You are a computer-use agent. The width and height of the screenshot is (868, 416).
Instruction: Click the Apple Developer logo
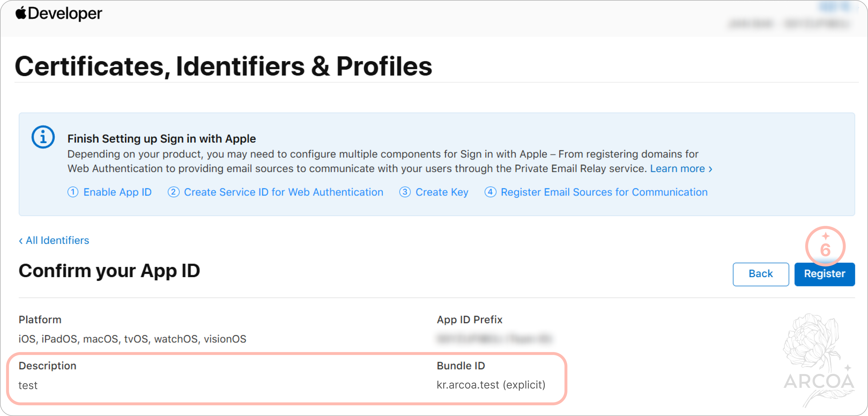(x=59, y=14)
